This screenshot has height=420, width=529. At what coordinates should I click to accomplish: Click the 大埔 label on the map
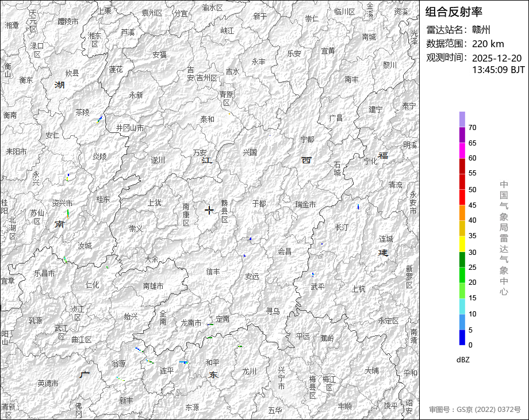pos(371,371)
